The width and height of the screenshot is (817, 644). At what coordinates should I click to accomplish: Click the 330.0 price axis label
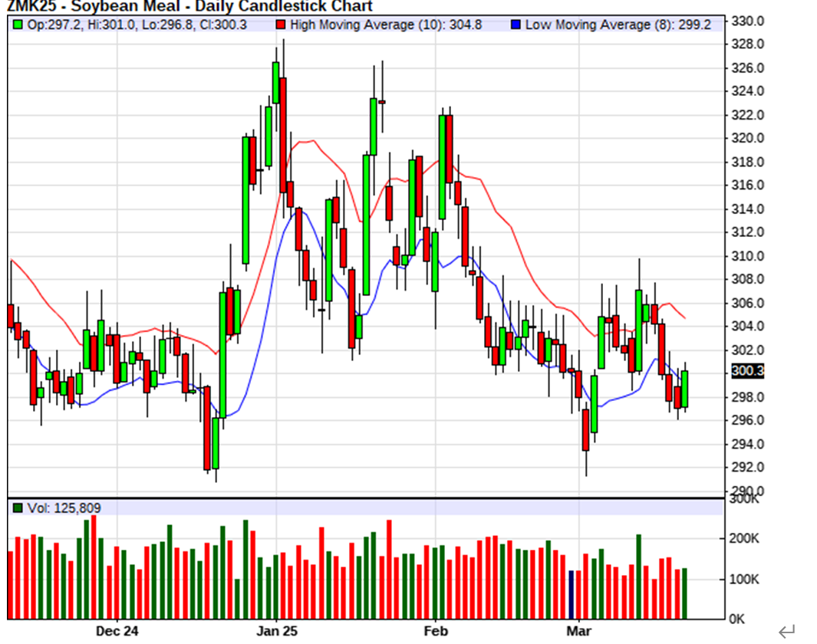click(x=747, y=21)
